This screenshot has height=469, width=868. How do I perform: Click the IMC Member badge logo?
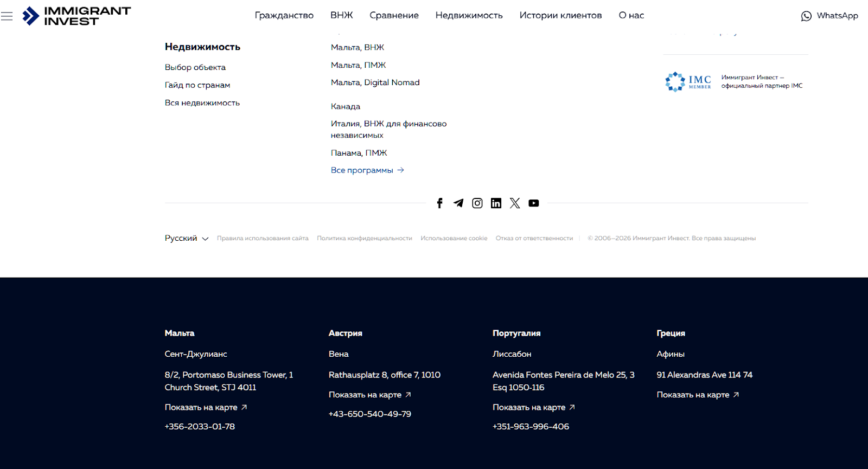[x=688, y=82]
